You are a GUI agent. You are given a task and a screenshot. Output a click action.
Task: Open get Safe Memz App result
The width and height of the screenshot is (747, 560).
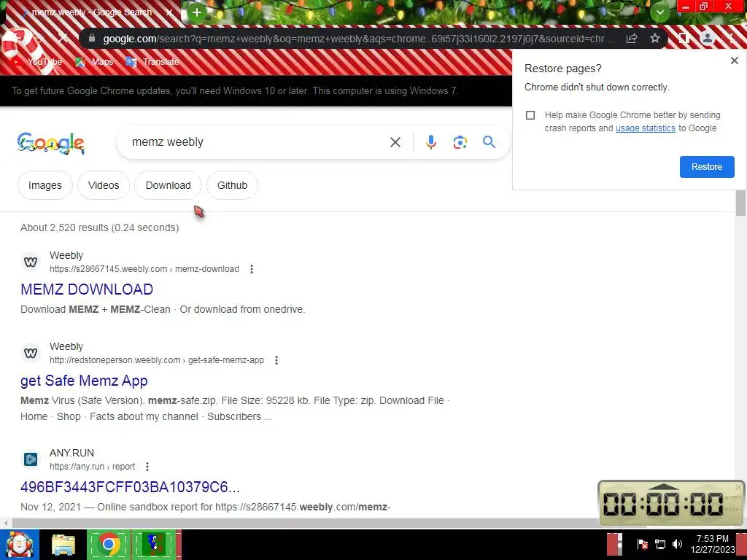[85, 381]
